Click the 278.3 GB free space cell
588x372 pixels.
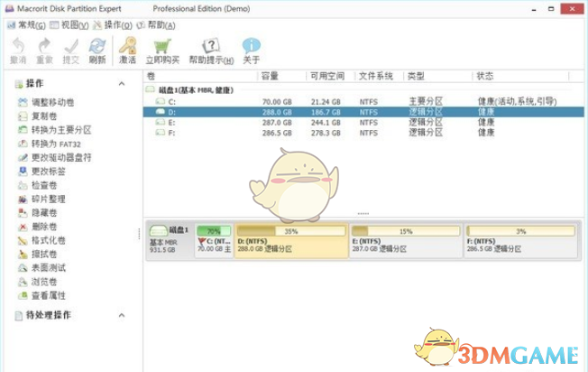click(x=326, y=133)
